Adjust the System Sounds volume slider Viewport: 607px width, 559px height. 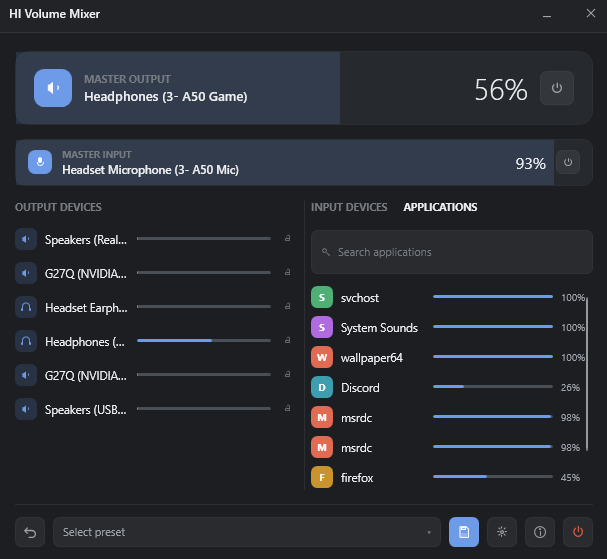tap(493, 327)
